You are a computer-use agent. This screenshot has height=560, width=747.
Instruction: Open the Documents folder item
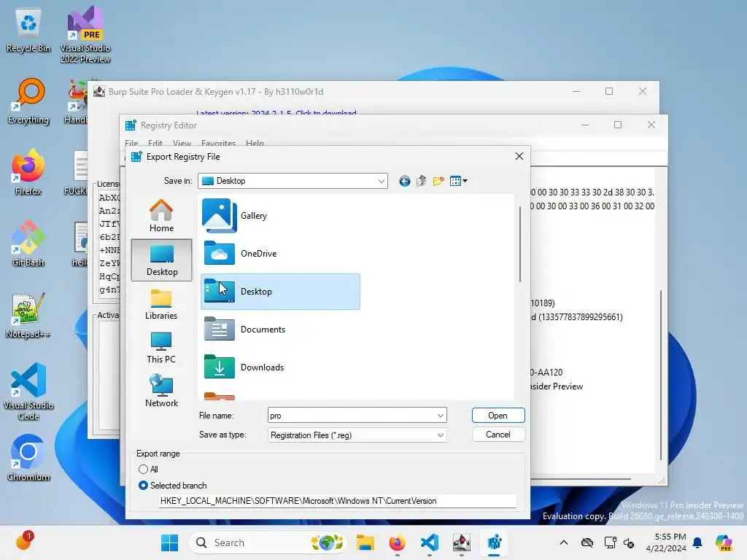[280, 330]
